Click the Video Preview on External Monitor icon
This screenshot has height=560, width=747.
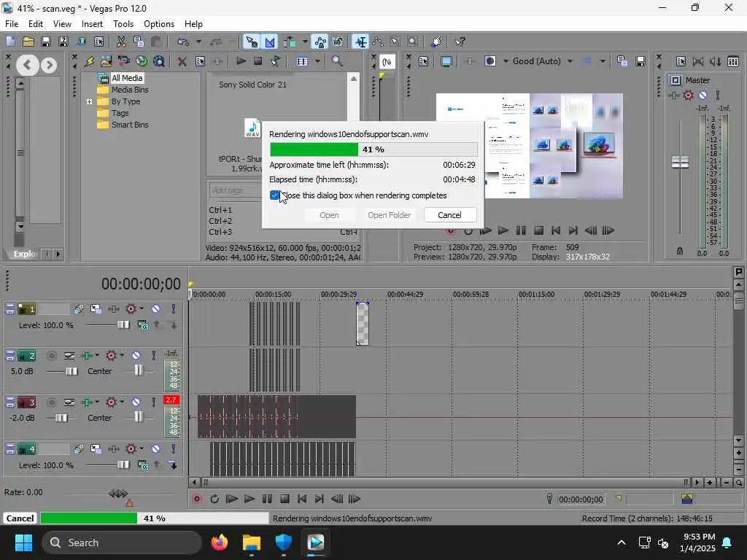[446, 61]
